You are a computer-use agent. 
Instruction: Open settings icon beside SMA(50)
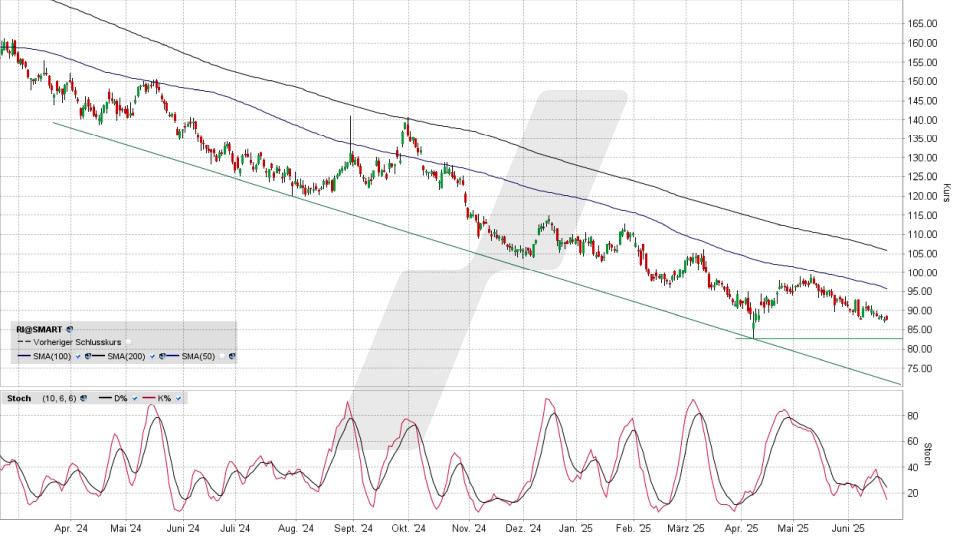[x=232, y=356]
